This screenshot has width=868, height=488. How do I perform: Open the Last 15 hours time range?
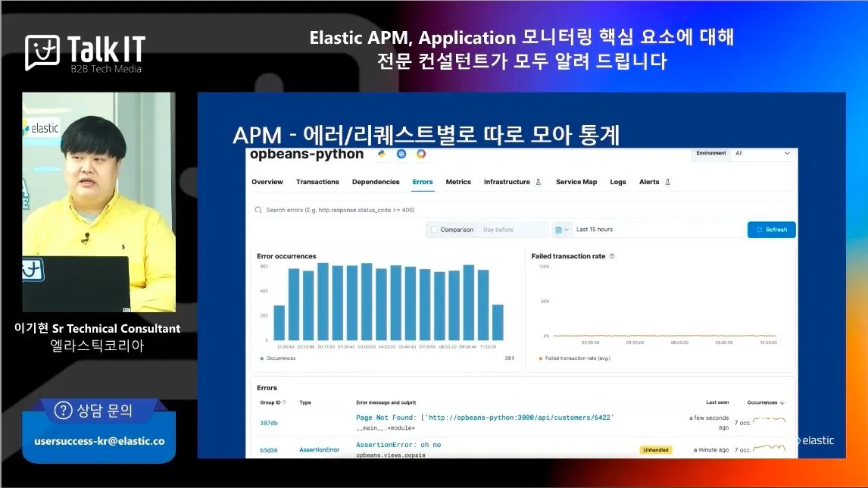coord(659,230)
